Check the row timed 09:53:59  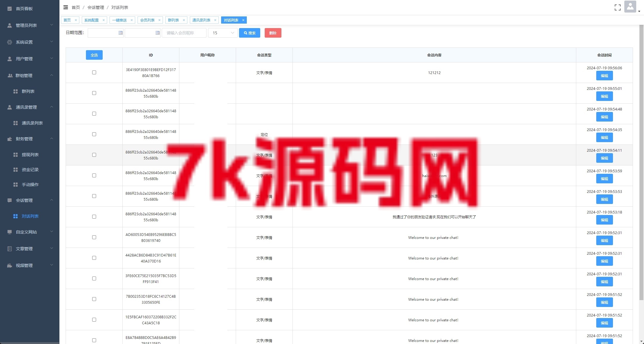click(x=94, y=176)
